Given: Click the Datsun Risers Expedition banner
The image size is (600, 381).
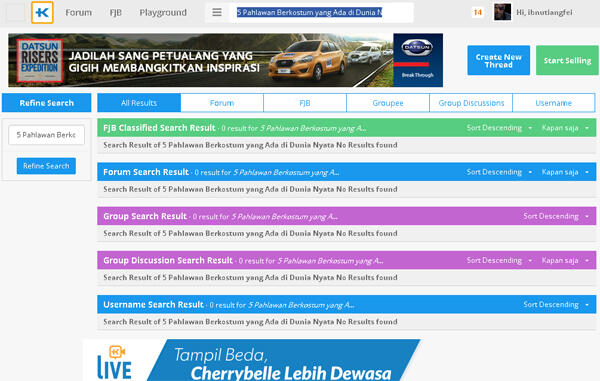Looking at the screenshot, I should click(225, 60).
